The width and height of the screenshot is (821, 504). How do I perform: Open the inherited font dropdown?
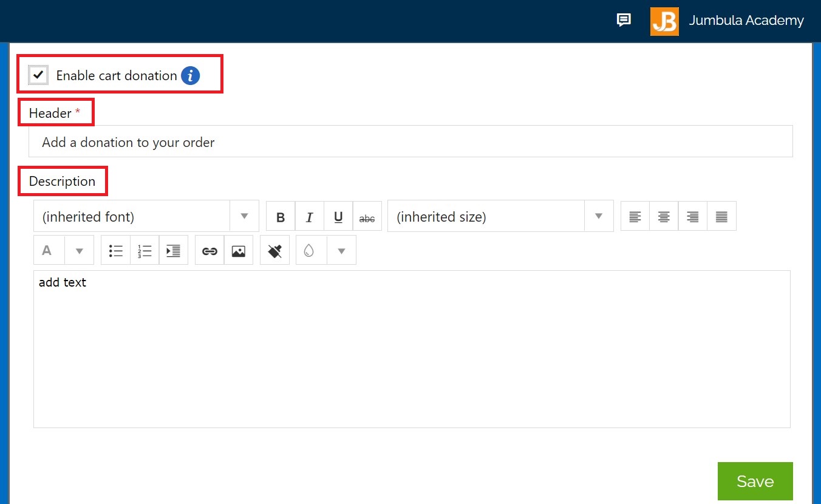146,216
